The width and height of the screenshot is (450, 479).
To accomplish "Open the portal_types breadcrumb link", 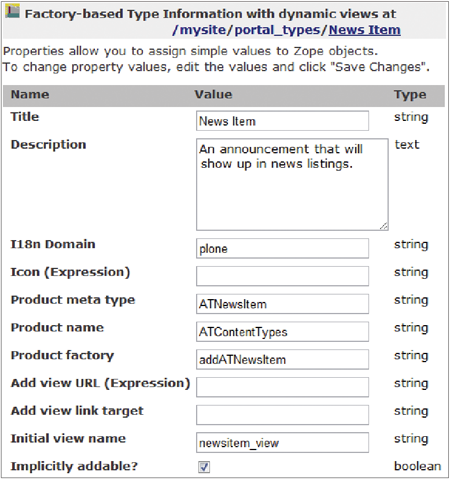I will 278,30.
